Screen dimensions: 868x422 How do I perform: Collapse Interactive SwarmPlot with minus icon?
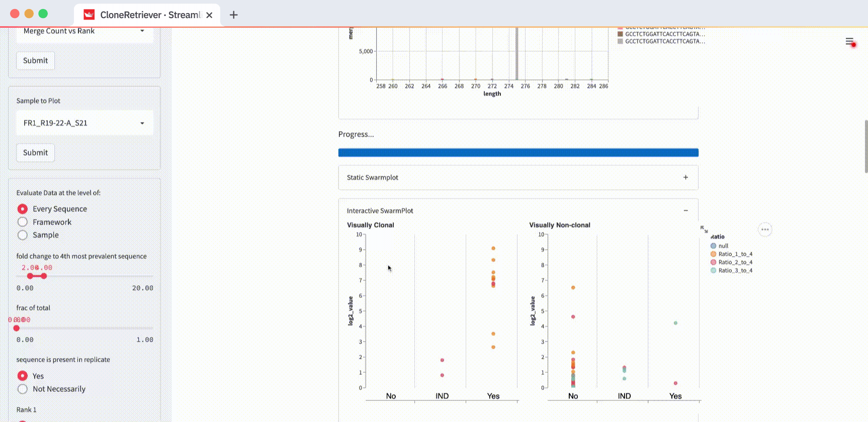tap(685, 210)
